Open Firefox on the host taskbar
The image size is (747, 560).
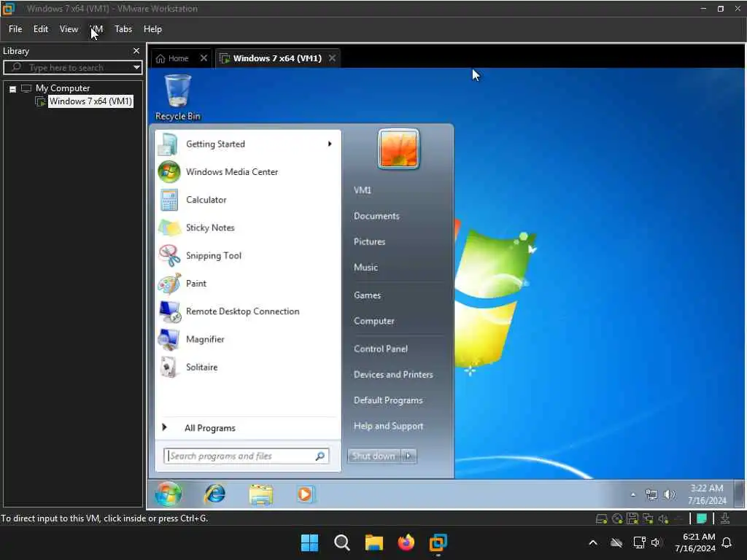(x=406, y=542)
